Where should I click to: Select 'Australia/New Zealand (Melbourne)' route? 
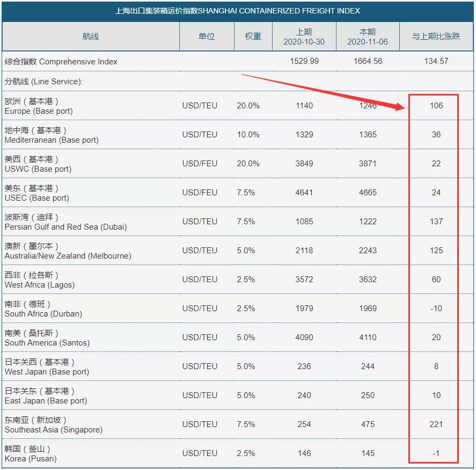pyautogui.click(x=68, y=256)
